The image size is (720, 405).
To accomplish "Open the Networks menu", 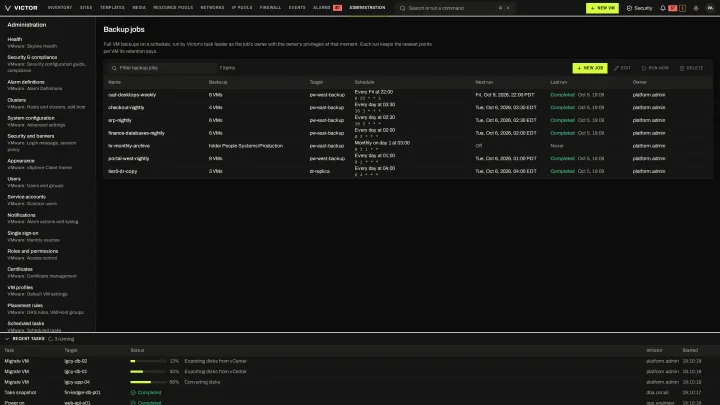I will 212,8.
